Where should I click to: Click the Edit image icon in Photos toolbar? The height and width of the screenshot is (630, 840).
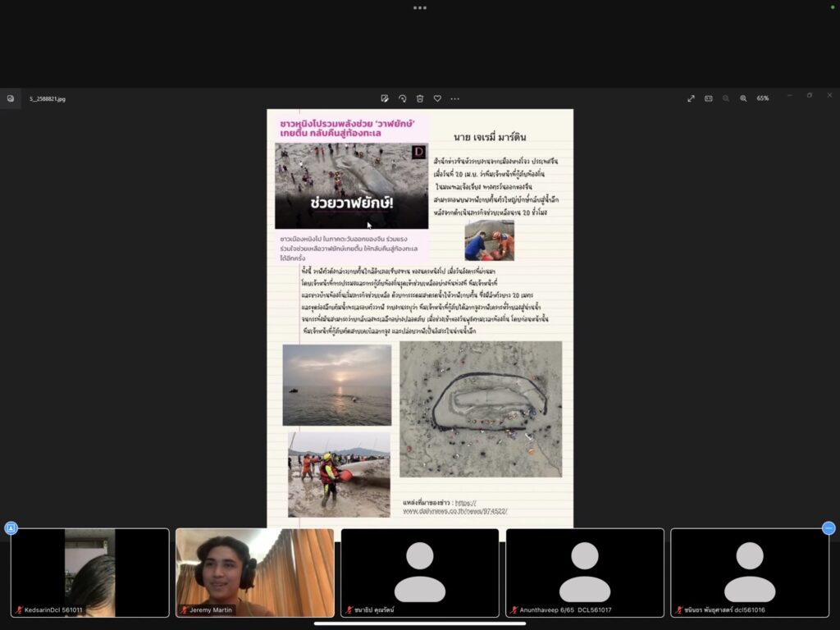[x=385, y=98]
